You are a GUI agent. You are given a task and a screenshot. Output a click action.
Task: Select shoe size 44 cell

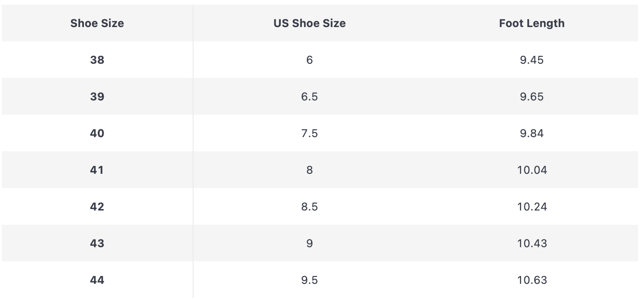coord(97,280)
